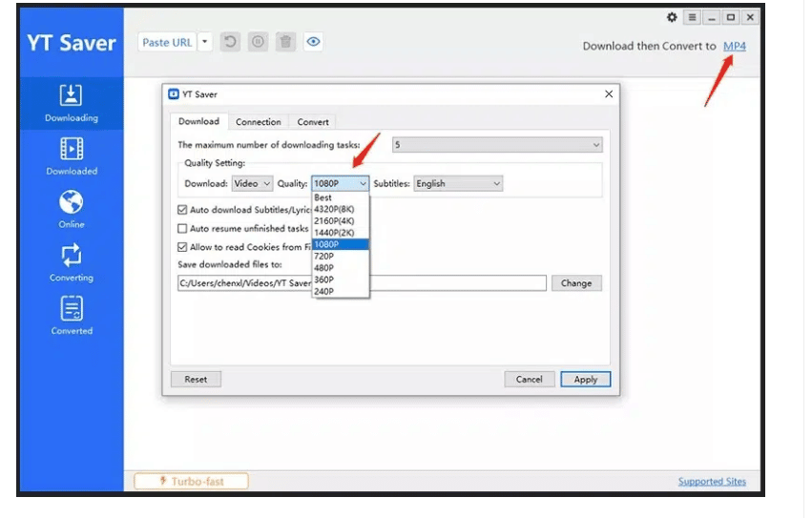812x518 pixels.
Task: Open the Subtitles English dropdown
Action: (458, 184)
